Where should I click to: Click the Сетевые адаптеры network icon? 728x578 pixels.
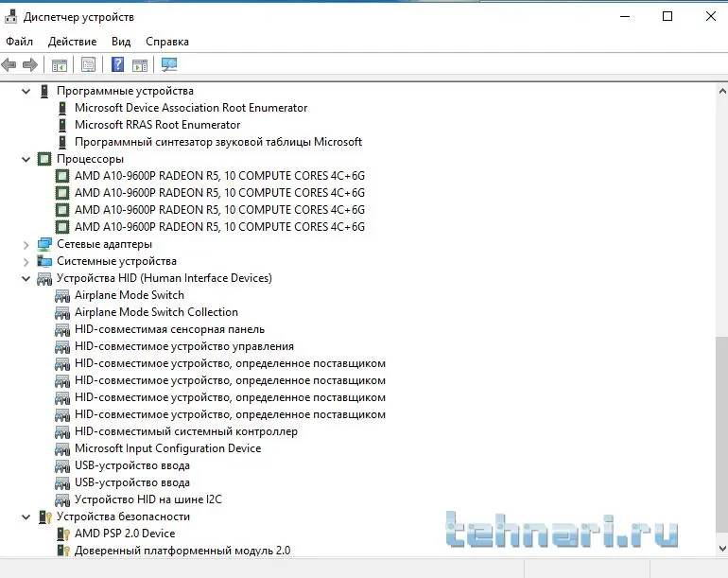(44, 244)
